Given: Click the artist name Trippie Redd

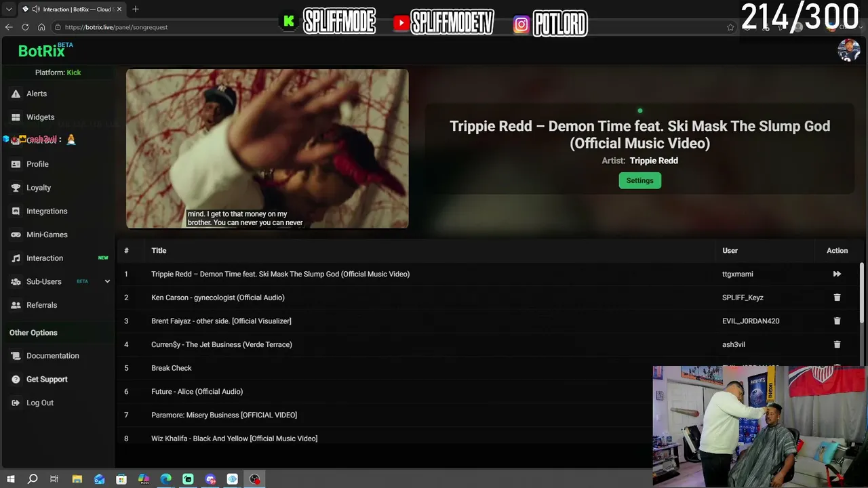Looking at the screenshot, I should pyautogui.click(x=654, y=161).
